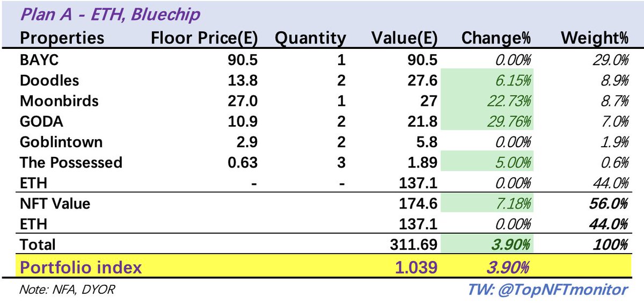The height and width of the screenshot is (303, 644).
Task: Select the Properties column header
Action: (x=62, y=38)
